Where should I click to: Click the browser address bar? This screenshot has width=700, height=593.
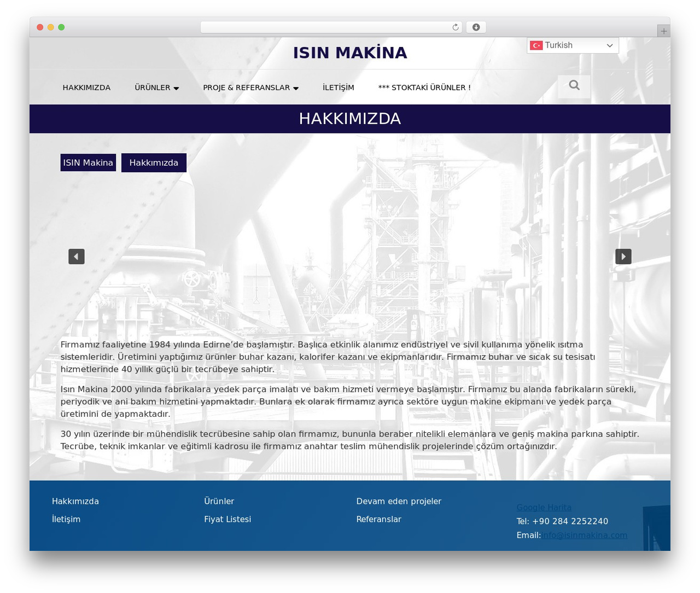331,27
